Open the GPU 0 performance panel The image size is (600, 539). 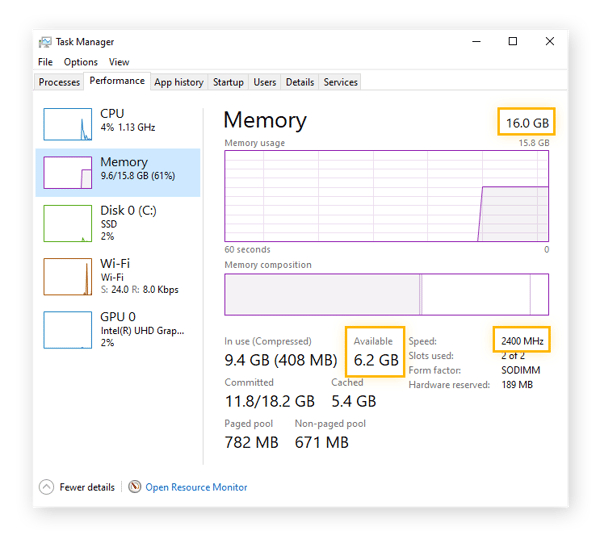point(67,329)
